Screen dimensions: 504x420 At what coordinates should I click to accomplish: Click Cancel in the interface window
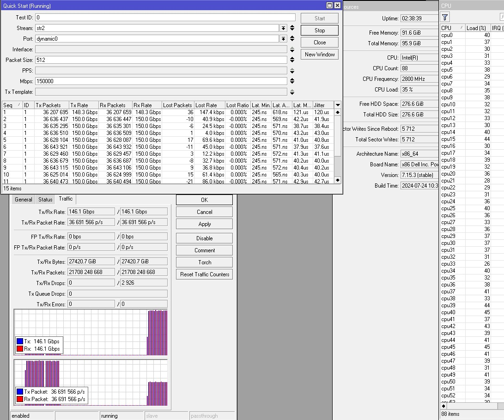(205, 212)
